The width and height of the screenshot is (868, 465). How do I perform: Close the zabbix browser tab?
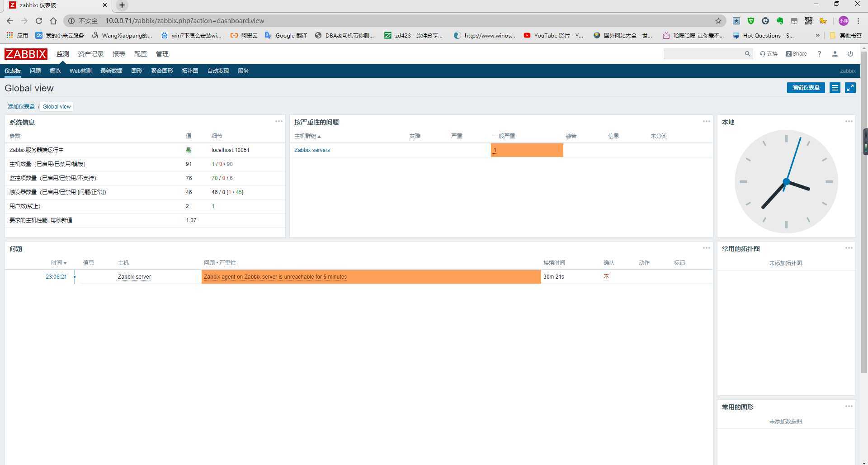click(x=105, y=5)
